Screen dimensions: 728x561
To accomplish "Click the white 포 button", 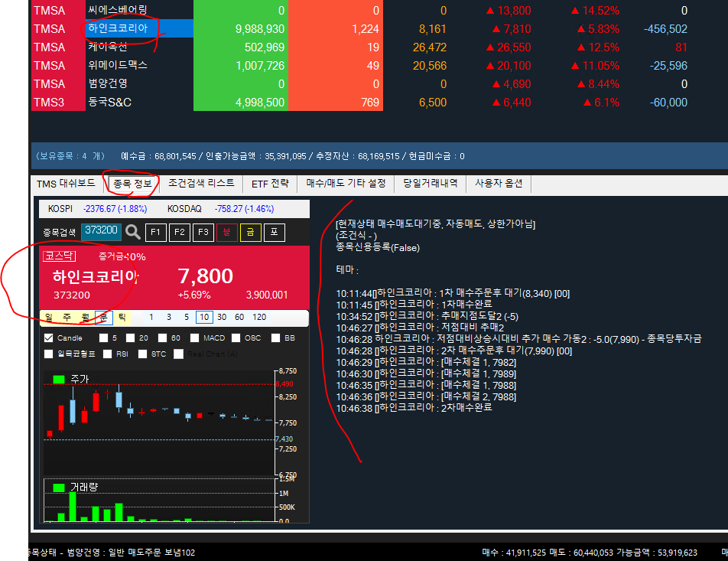I will (274, 232).
